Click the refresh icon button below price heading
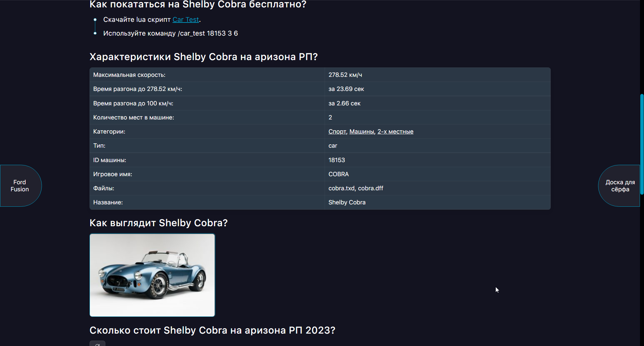The height and width of the screenshot is (346, 644). pos(97,344)
